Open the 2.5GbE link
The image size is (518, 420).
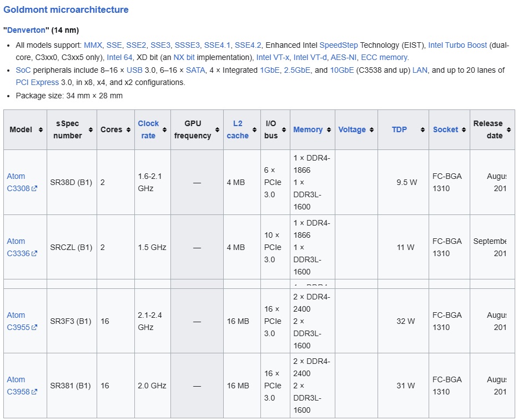click(297, 71)
